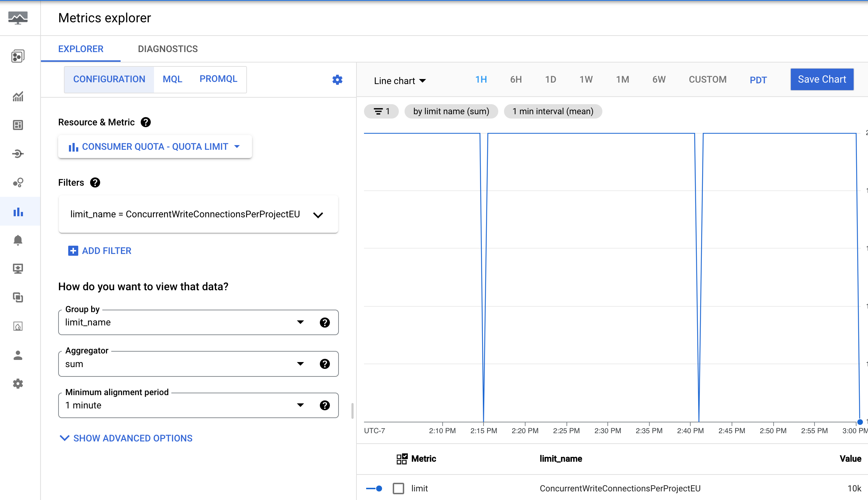Expand the CONSUMER QUOTA - QUOTA LIMIT dropdown
The height and width of the screenshot is (500, 868).
pos(238,146)
